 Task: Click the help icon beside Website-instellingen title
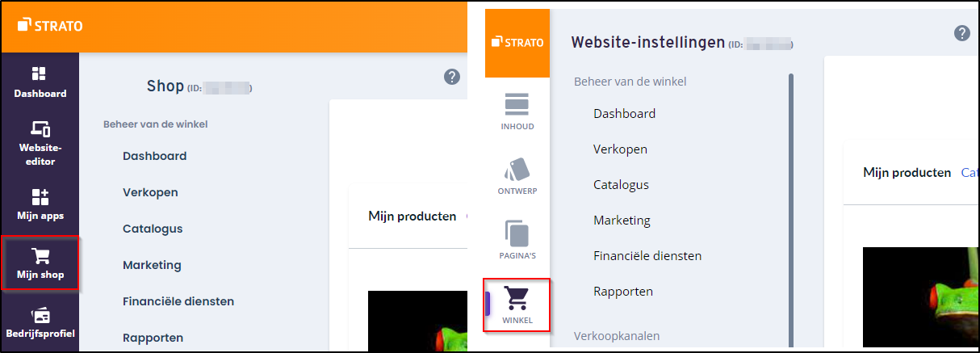pyautogui.click(x=961, y=33)
